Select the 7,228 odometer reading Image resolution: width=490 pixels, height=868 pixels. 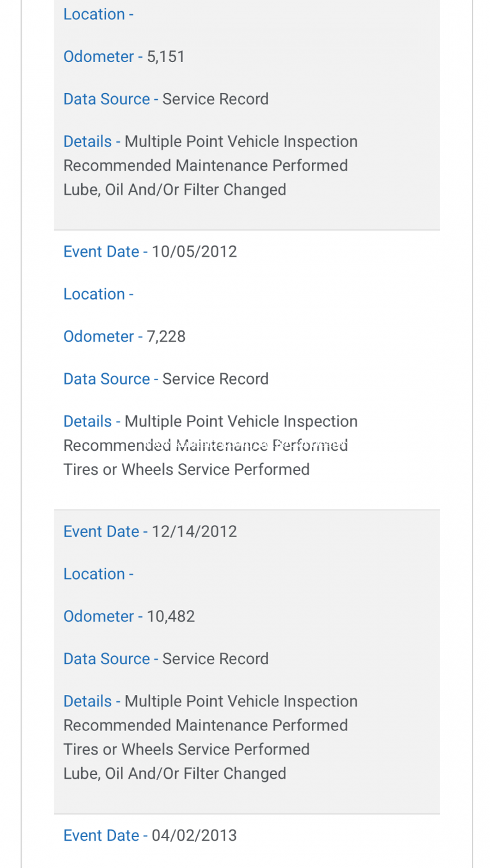click(166, 337)
